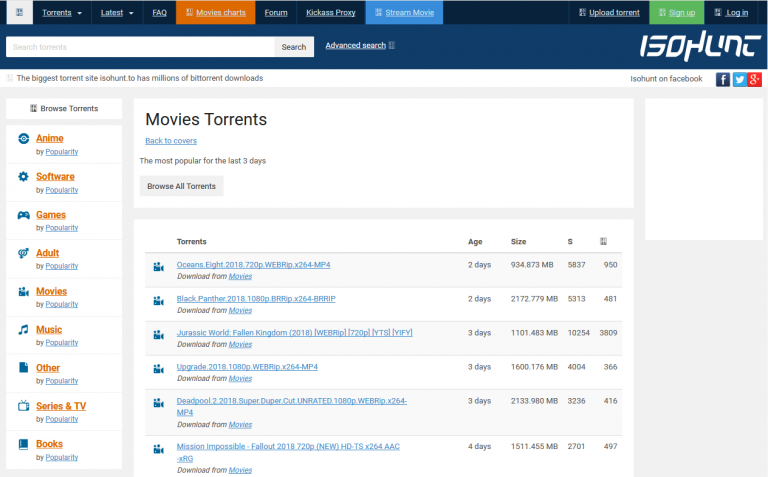Open the FAQ menu item

159,12
